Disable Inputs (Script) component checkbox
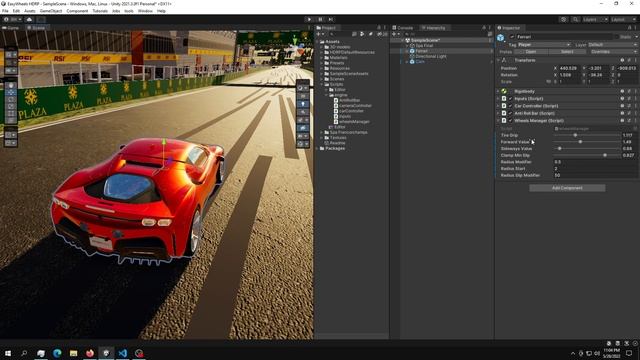 pos(510,99)
